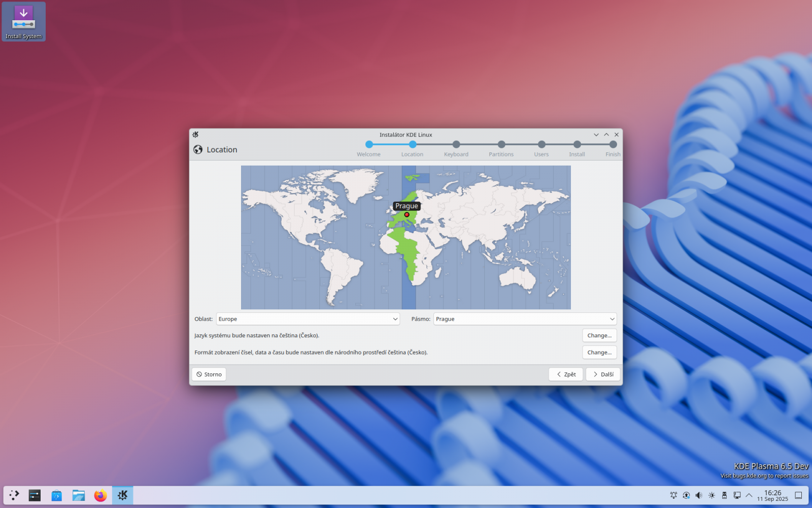Check the system updates tray icon
Screen dimensions: 812x508
coord(686,495)
